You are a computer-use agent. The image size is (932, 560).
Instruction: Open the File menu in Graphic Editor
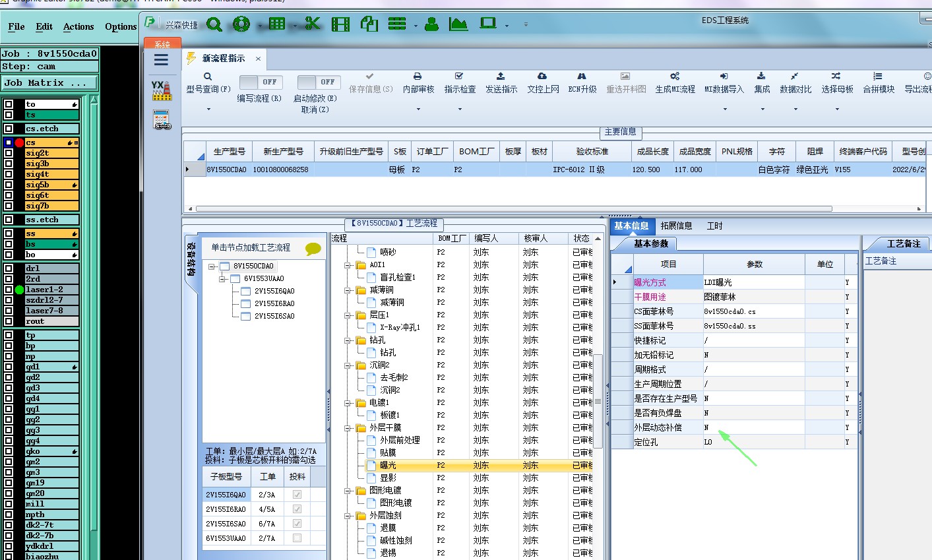click(x=16, y=27)
